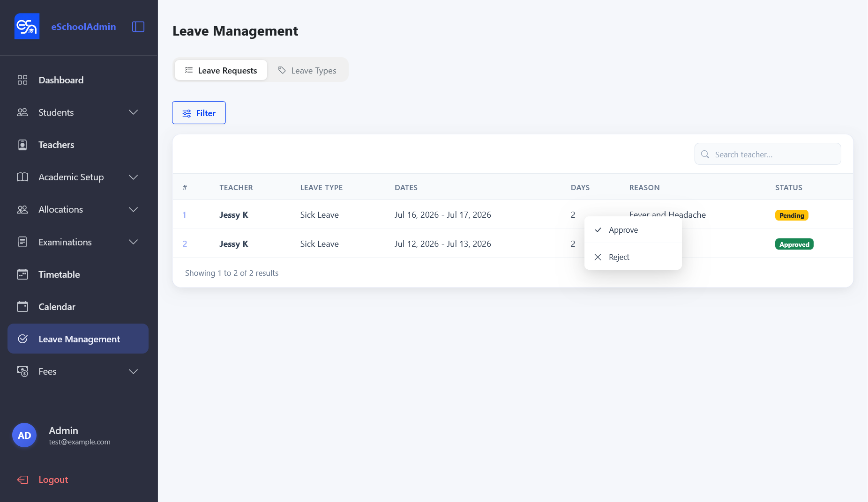868x502 pixels.
Task: Open the Teachers page
Action: pyautogui.click(x=78, y=145)
